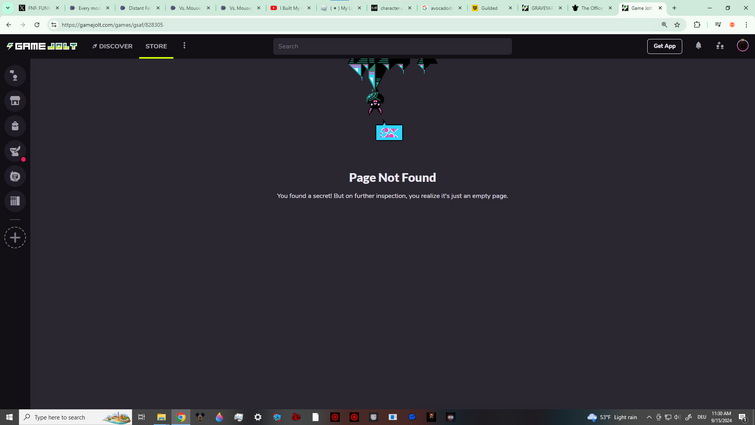This screenshot has height=425, width=755.
Task: Open the notifications bell
Action: [x=698, y=46]
